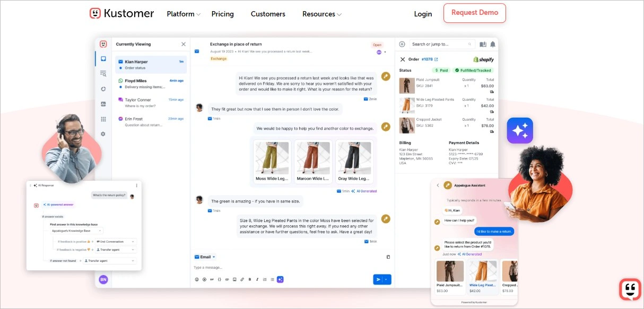Screen dimensions: 644x309
Task: Click the shipping truck icon for Plaid Jumpsuit
Action: [x=492, y=91]
